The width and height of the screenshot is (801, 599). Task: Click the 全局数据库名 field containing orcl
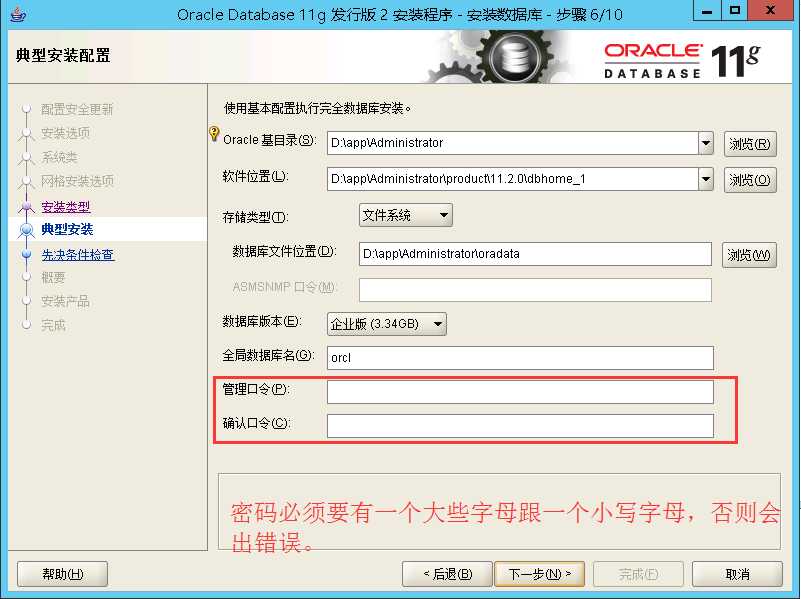tap(520, 358)
